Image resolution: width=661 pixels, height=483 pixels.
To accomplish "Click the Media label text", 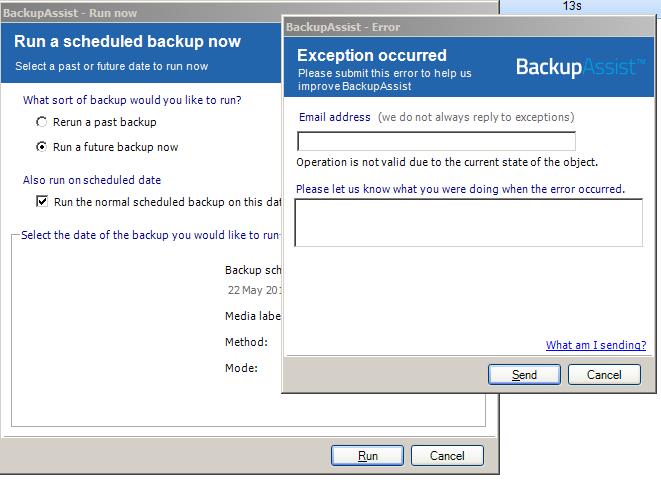I will click(x=253, y=316).
